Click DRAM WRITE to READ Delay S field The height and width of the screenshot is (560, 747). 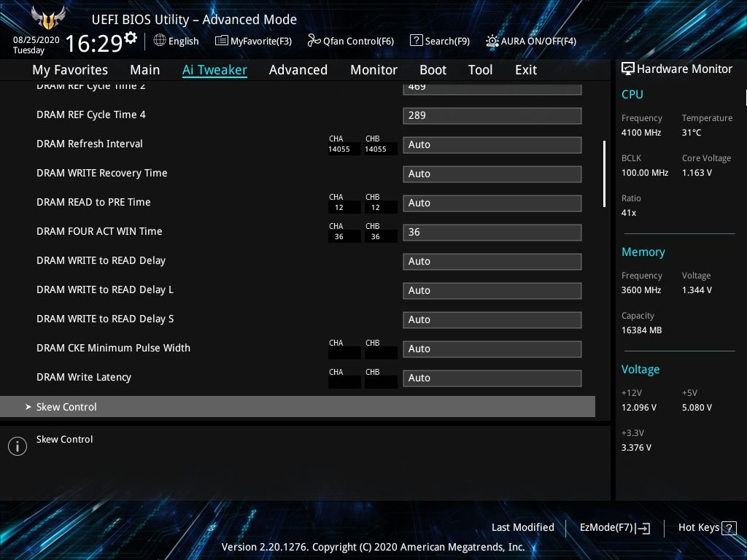pyautogui.click(x=492, y=319)
